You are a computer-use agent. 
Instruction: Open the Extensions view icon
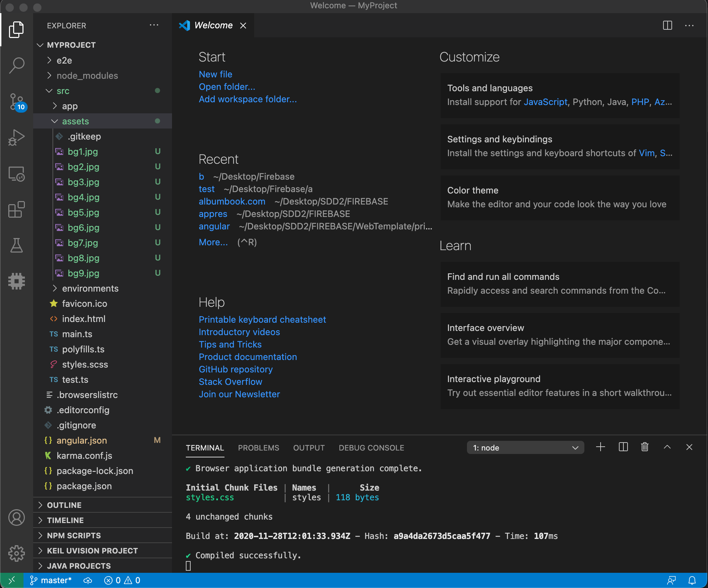(17, 210)
